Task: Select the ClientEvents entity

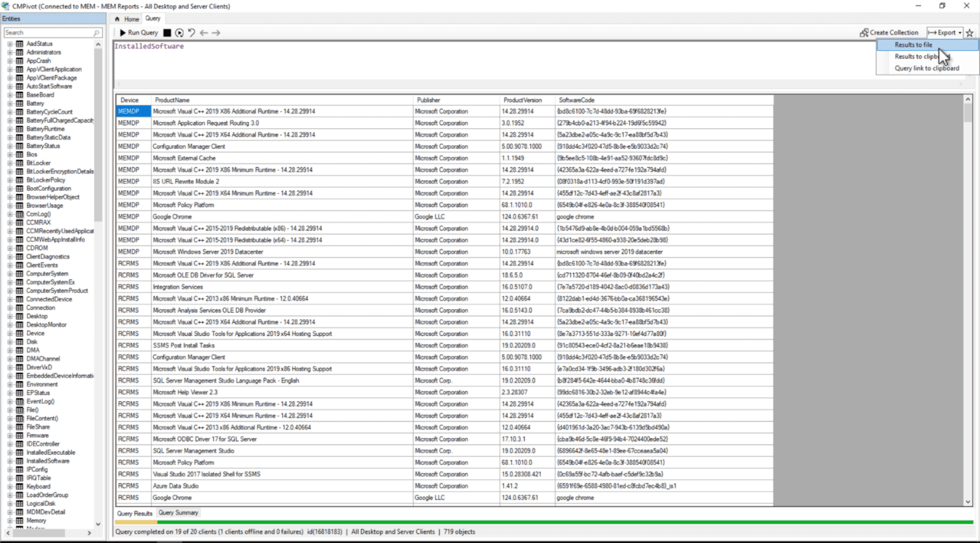Action: click(42, 265)
